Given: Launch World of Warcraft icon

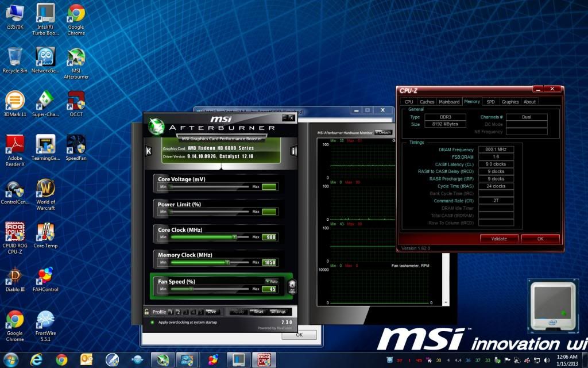Looking at the screenshot, I should click(45, 194).
